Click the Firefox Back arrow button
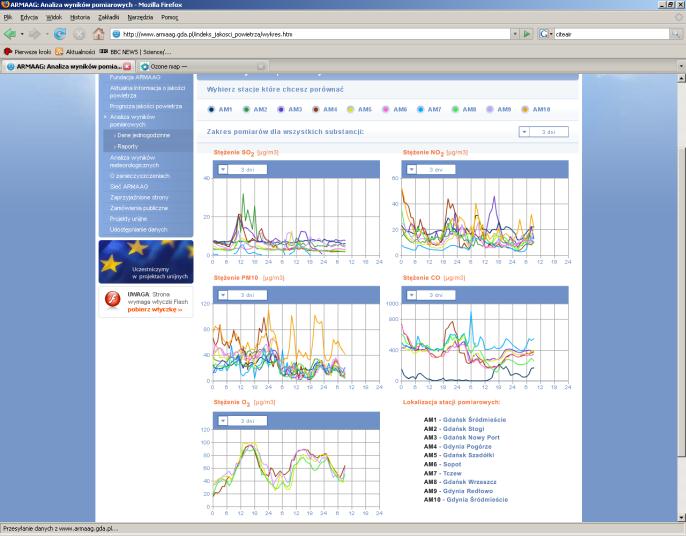The width and height of the screenshot is (686, 536). pos(10,34)
